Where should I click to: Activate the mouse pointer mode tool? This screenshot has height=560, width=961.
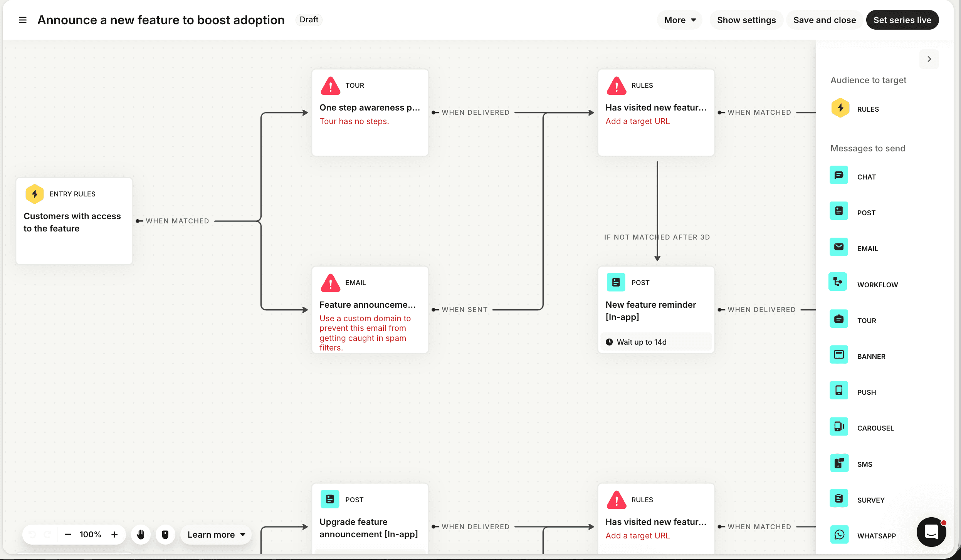pyautogui.click(x=165, y=535)
